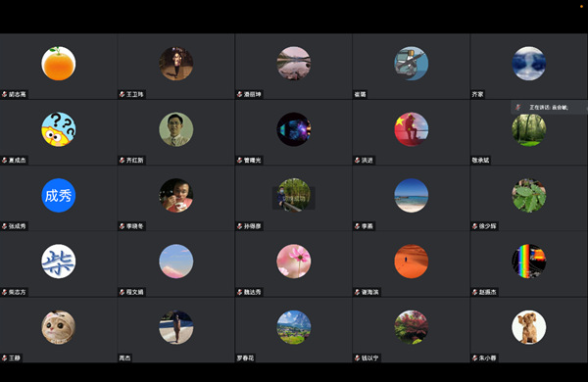The width and height of the screenshot is (588, 382).
Task: Click muted mic icon in pink-flower avatar tile
Action: [240, 292]
